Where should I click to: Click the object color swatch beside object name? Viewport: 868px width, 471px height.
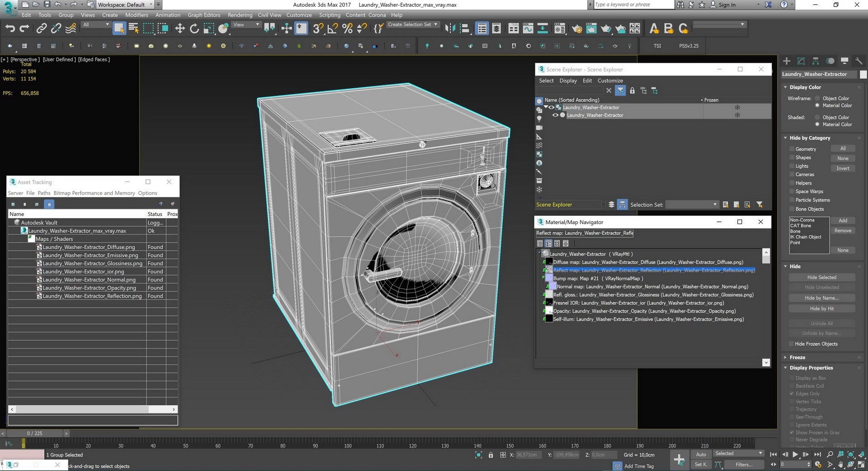click(x=863, y=74)
